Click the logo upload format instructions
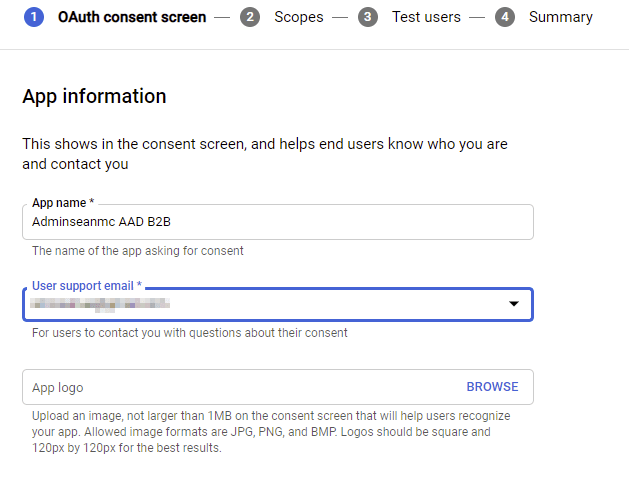This screenshot has height=487, width=629. (270, 431)
